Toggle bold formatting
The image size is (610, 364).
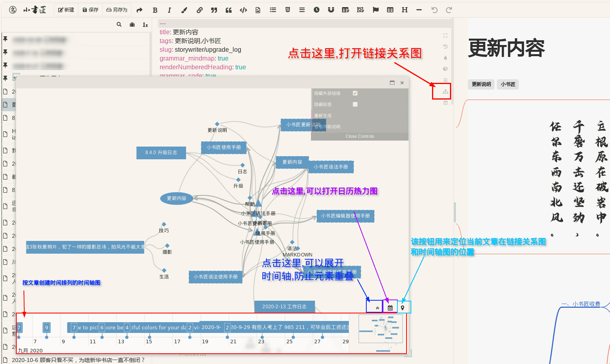click(155, 10)
